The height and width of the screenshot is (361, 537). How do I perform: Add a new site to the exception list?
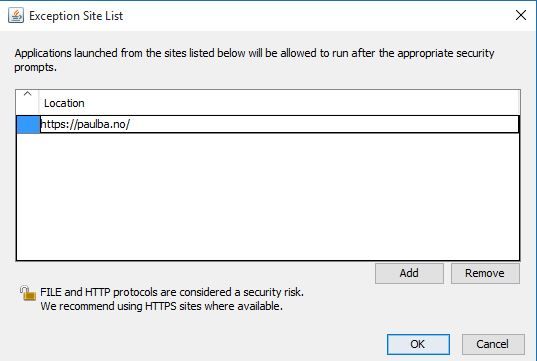point(409,273)
